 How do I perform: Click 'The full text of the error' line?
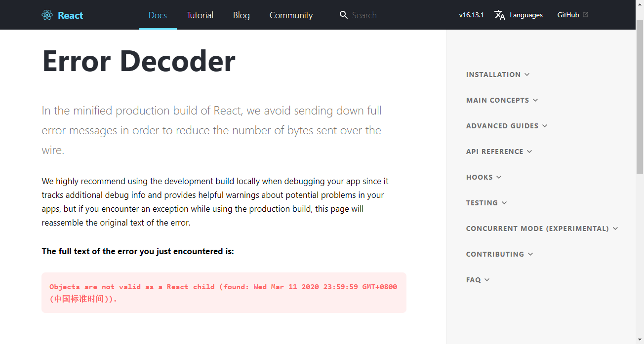click(138, 251)
